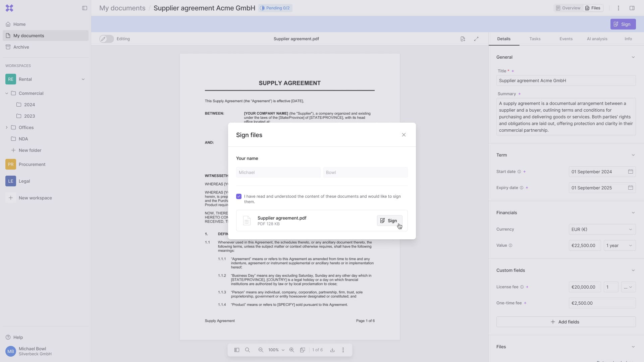Expand the Offices folder in tree
This screenshot has height=362, width=644.
[x=7, y=127]
